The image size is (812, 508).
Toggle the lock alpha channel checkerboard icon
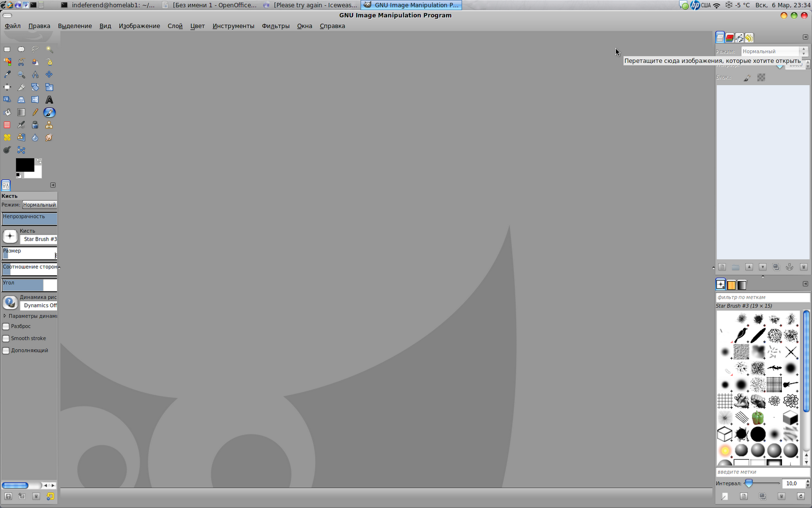pyautogui.click(x=761, y=77)
